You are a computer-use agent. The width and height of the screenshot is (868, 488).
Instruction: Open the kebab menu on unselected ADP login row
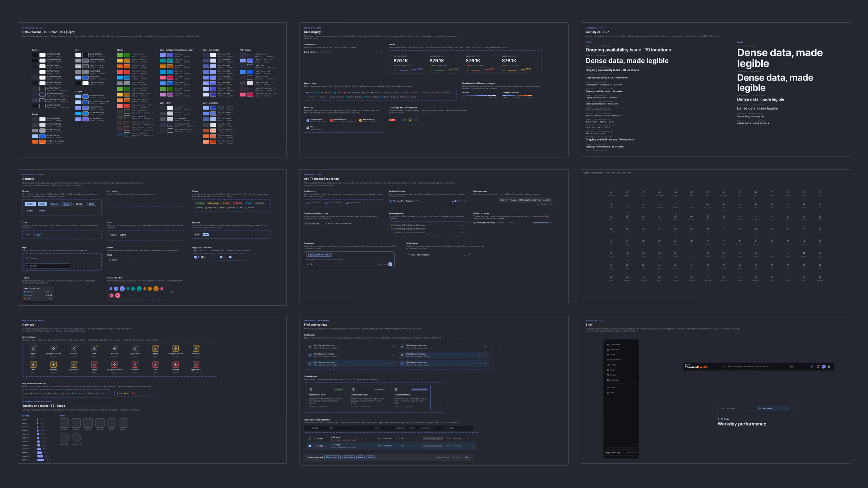click(x=469, y=438)
